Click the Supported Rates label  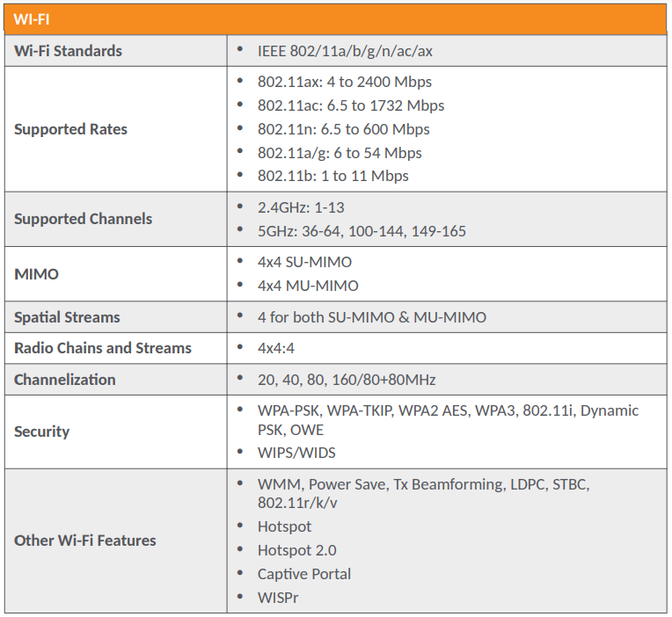[x=70, y=129]
